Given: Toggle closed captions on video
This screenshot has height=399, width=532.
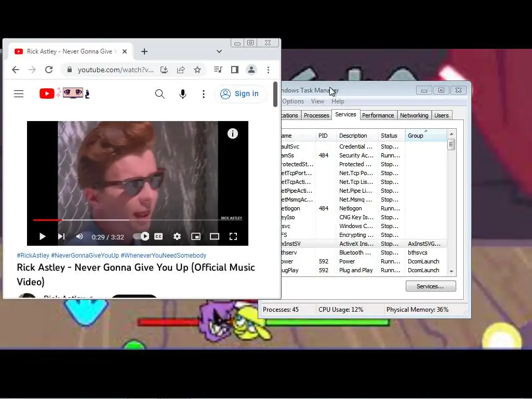Looking at the screenshot, I should point(158,236).
